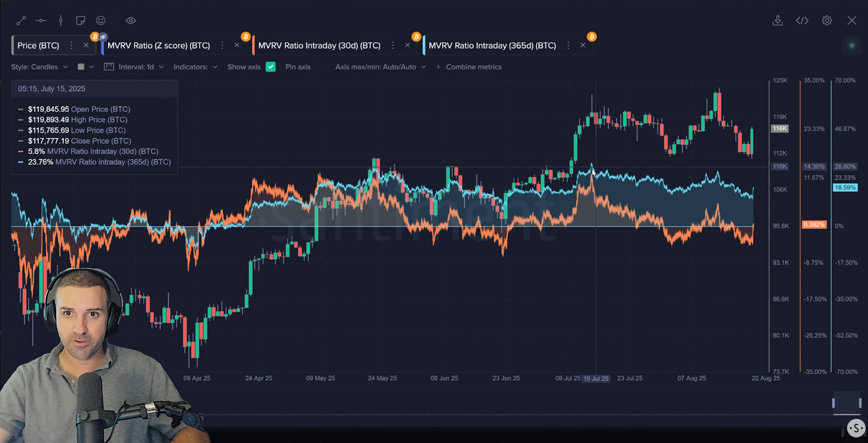Click the download chart icon
The image size is (868, 443).
click(777, 21)
